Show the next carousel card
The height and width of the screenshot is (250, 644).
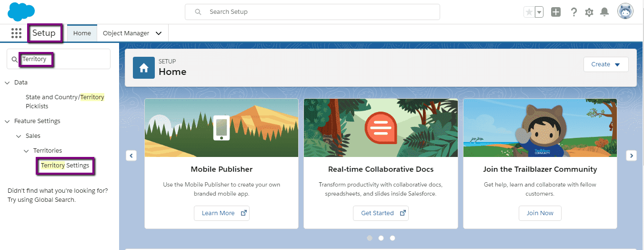tap(631, 156)
